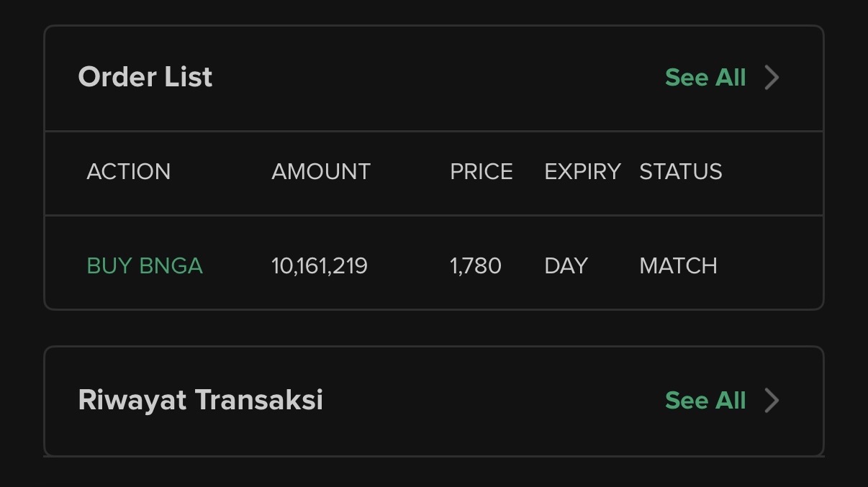Open See All link in Order List

point(705,78)
